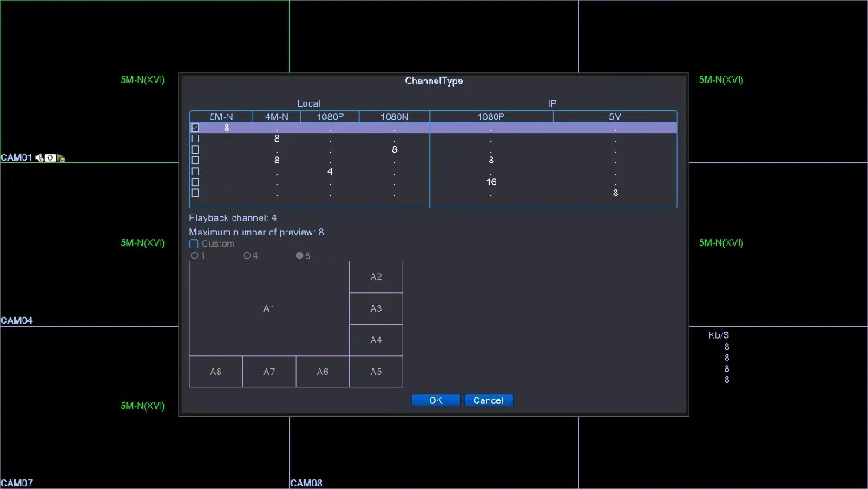Click the value 4 in Local 1080P column
Image resolution: width=868 pixels, height=489 pixels.
pos(330,171)
